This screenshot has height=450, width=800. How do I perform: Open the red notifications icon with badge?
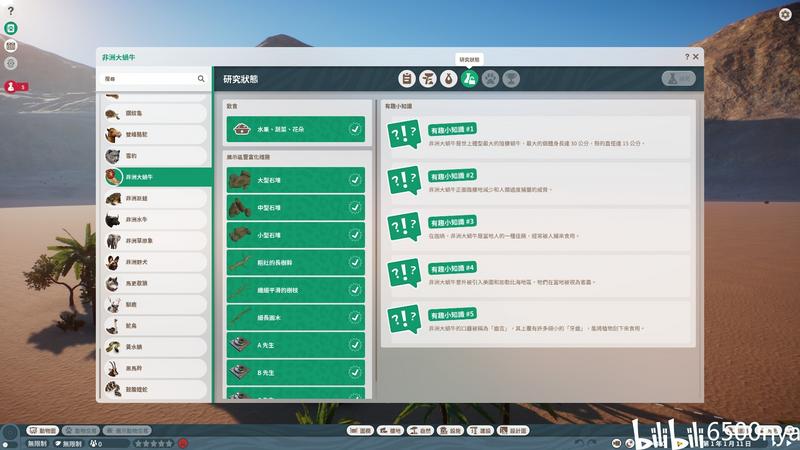[x=11, y=87]
